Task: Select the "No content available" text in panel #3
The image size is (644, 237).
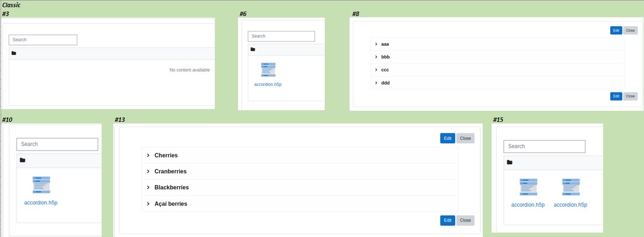Action: (190, 70)
